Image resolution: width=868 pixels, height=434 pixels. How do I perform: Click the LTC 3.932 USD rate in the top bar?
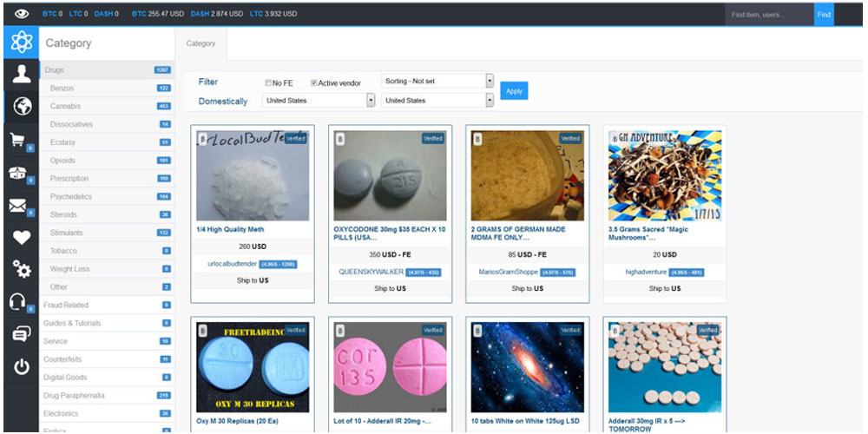(x=273, y=14)
